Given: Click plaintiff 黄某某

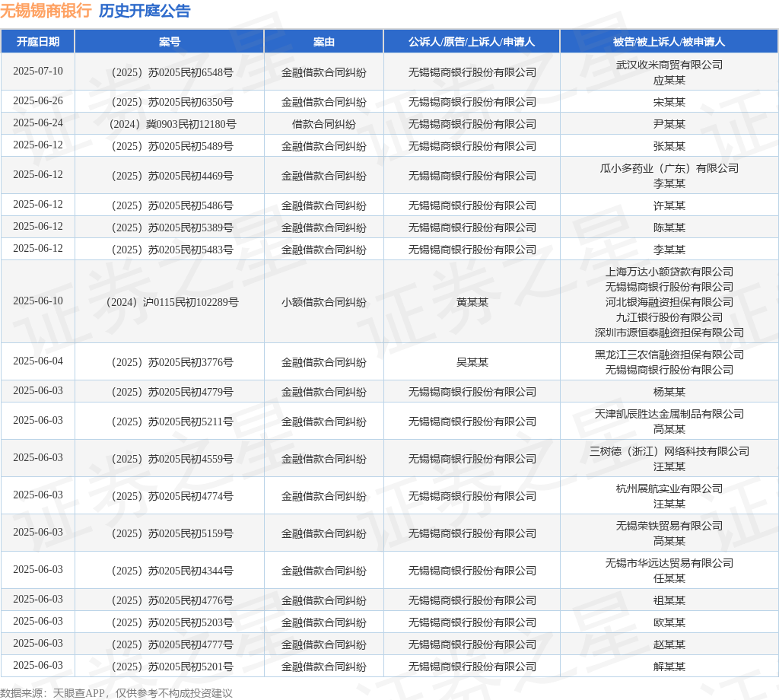Looking at the screenshot, I should click(472, 302).
